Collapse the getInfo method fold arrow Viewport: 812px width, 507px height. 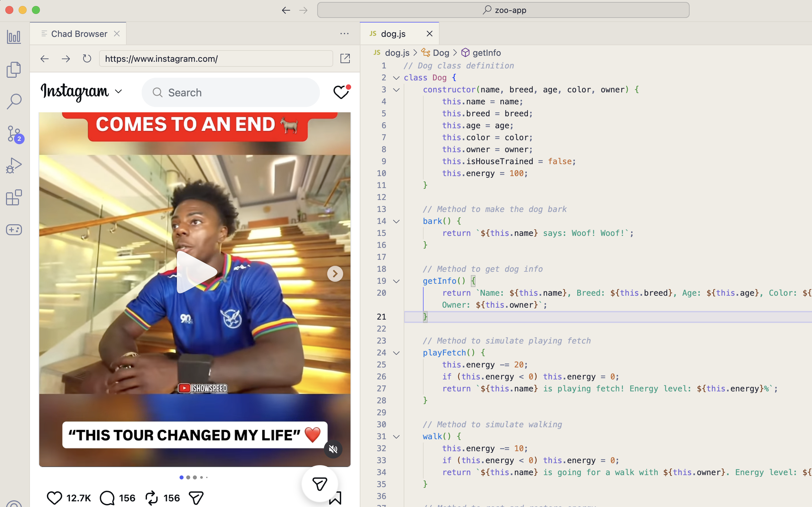coord(396,281)
